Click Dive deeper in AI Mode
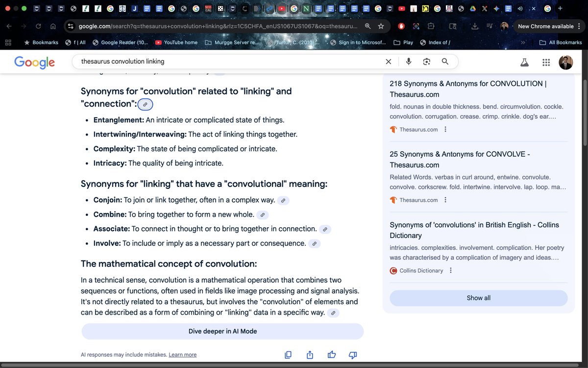Image resolution: width=588 pixels, height=368 pixels. tap(222, 331)
